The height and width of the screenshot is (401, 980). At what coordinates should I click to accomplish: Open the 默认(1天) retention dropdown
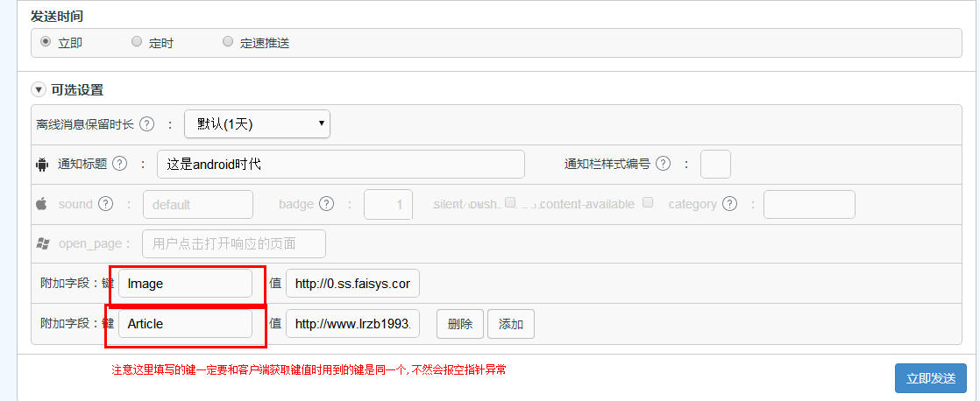tap(257, 123)
